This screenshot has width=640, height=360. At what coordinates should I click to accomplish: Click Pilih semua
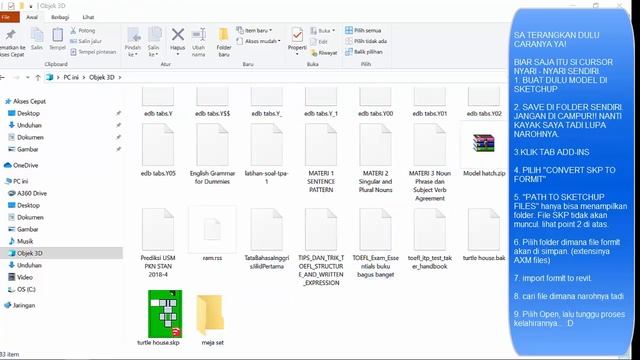[363, 31]
